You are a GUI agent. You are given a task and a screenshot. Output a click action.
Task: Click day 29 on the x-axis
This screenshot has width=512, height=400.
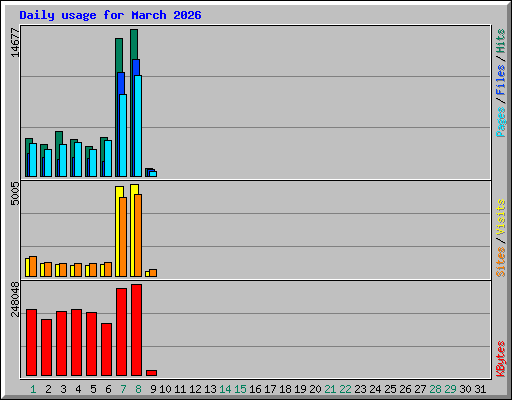coord(450,389)
